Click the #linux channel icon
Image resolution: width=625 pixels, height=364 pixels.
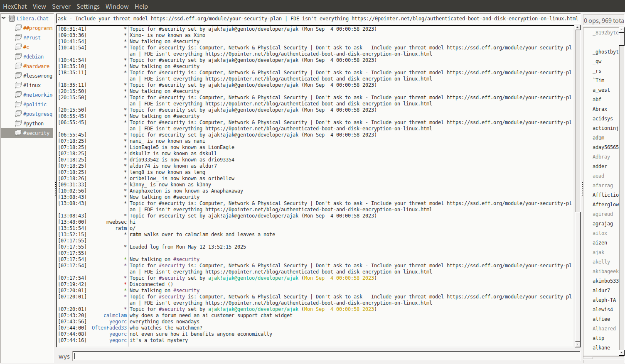(18, 85)
